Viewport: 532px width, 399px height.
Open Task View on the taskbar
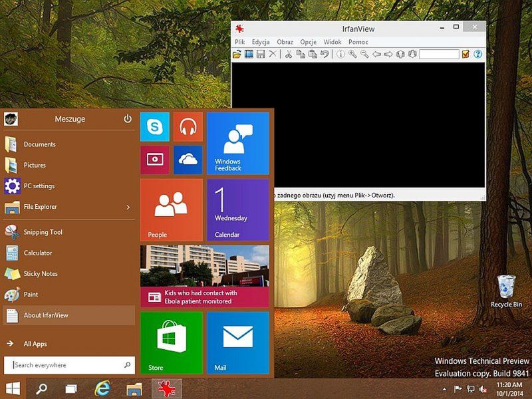(71, 388)
